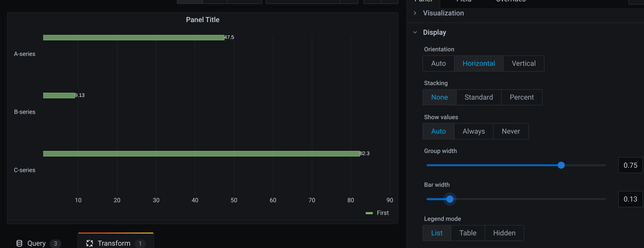Click the 47.5 value label
The image size is (644, 248).
pos(229,37)
